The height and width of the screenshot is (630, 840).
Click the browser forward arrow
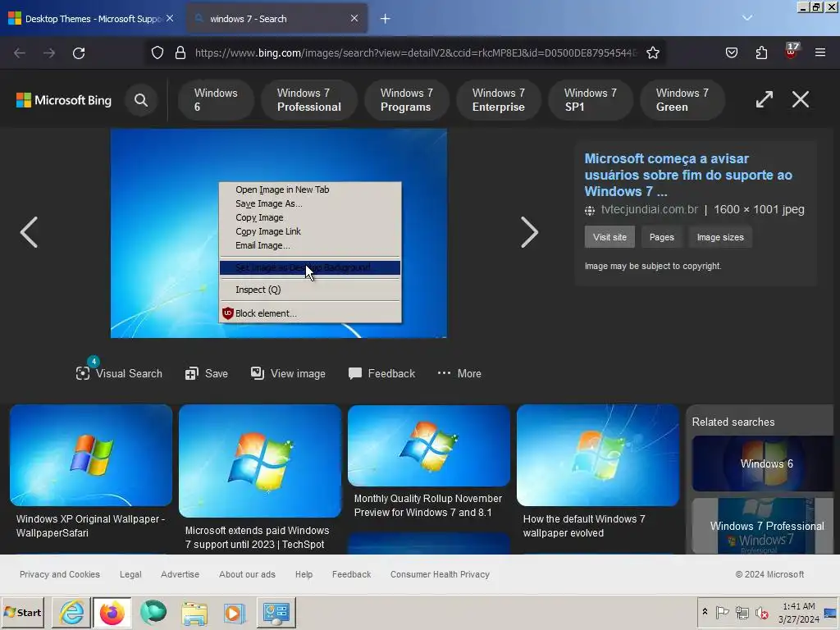click(x=49, y=53)
